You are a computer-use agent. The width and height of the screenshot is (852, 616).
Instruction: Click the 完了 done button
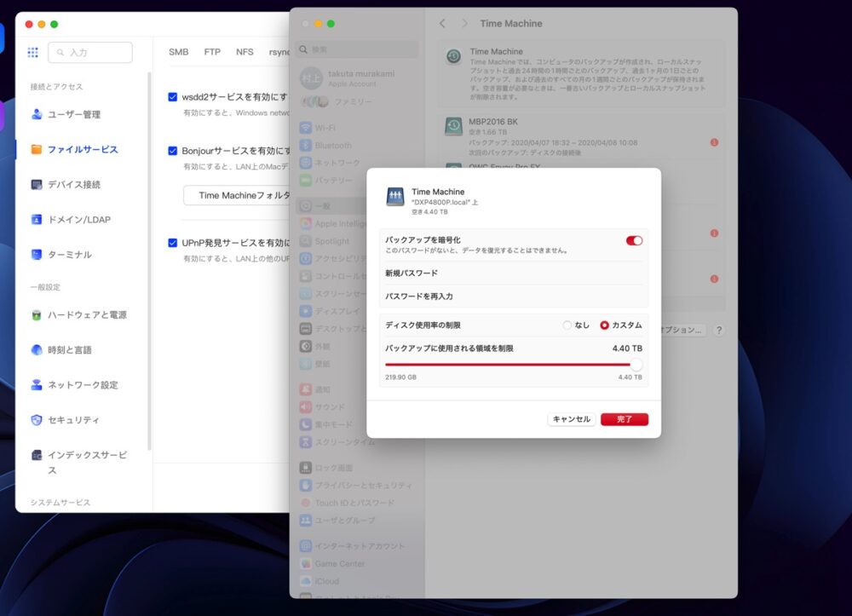click(624, 419)
